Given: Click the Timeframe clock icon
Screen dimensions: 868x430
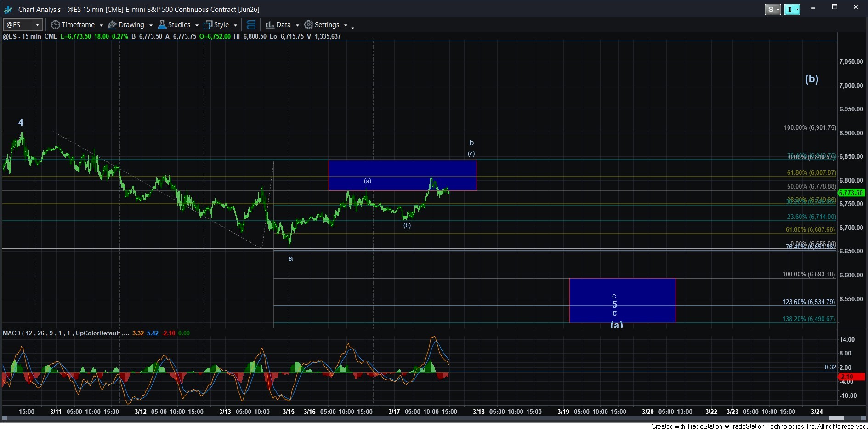Looking at the screenshot, I should [55, 25].
